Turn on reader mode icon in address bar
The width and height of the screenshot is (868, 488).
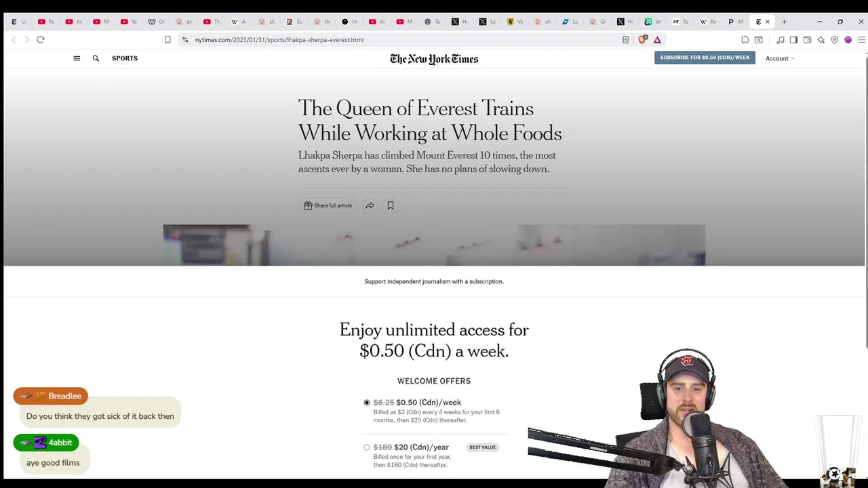pos(625,40)
